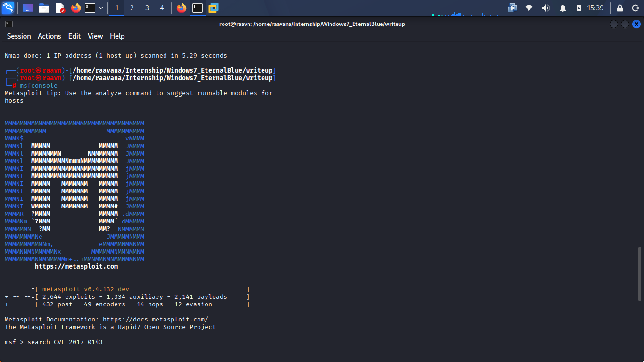Click the show desktop launcher icon
This screenshot has width=644, height=362.
point(28,8)
